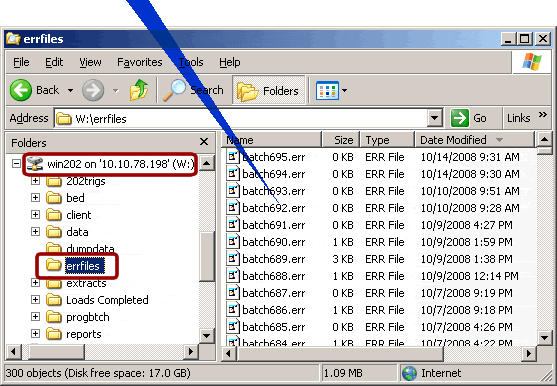Go up one folder level icon
This screenshot has width=557, height=386.
pos(139,90)
